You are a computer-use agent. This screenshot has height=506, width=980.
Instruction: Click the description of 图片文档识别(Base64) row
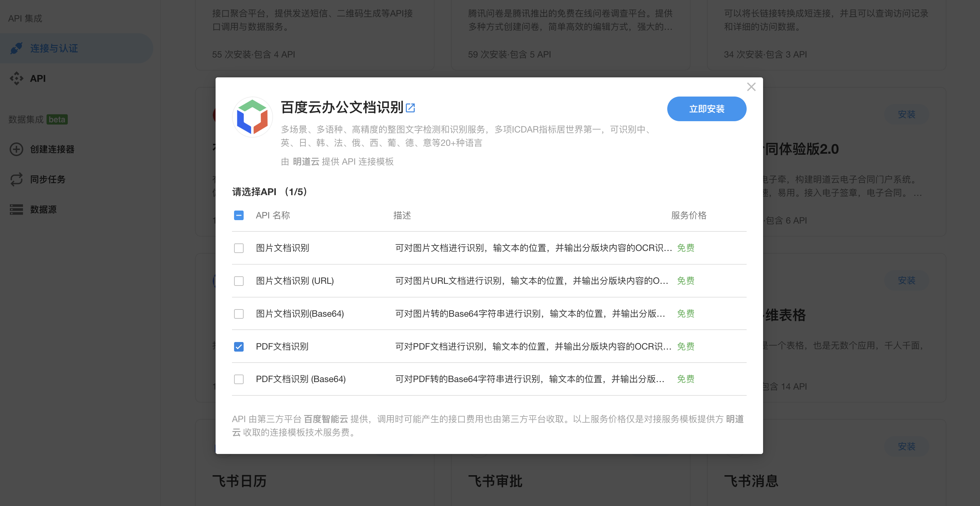point(530,313)
